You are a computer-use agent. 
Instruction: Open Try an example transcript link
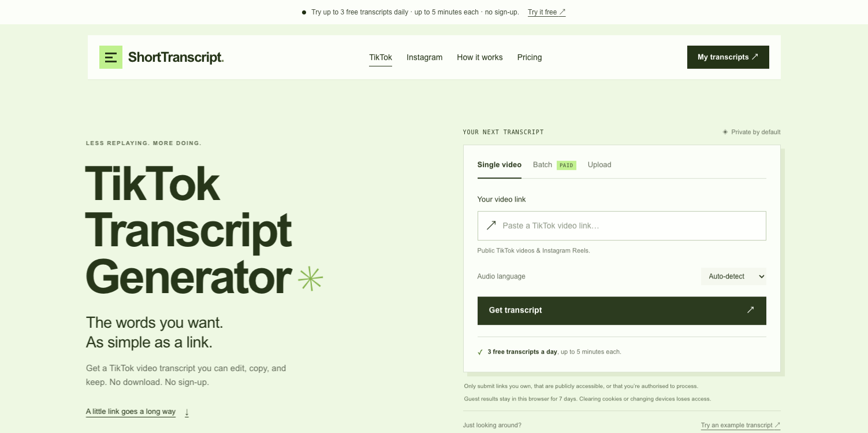pyautogui.click(x=741, y=425)
